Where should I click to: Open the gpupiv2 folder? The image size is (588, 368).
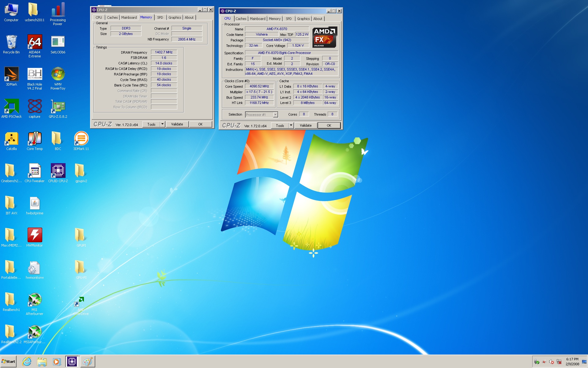(81, 173)
